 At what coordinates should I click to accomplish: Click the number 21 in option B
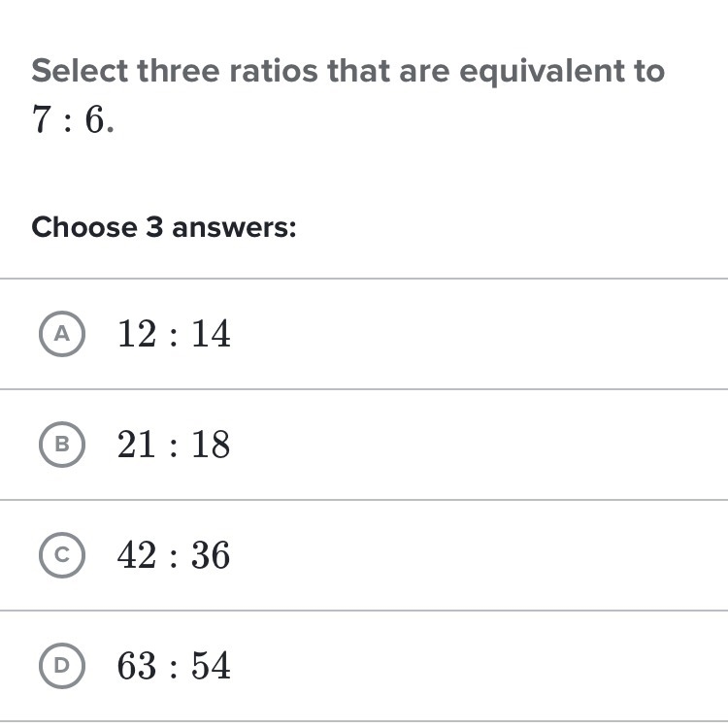[x=137, y=445]
